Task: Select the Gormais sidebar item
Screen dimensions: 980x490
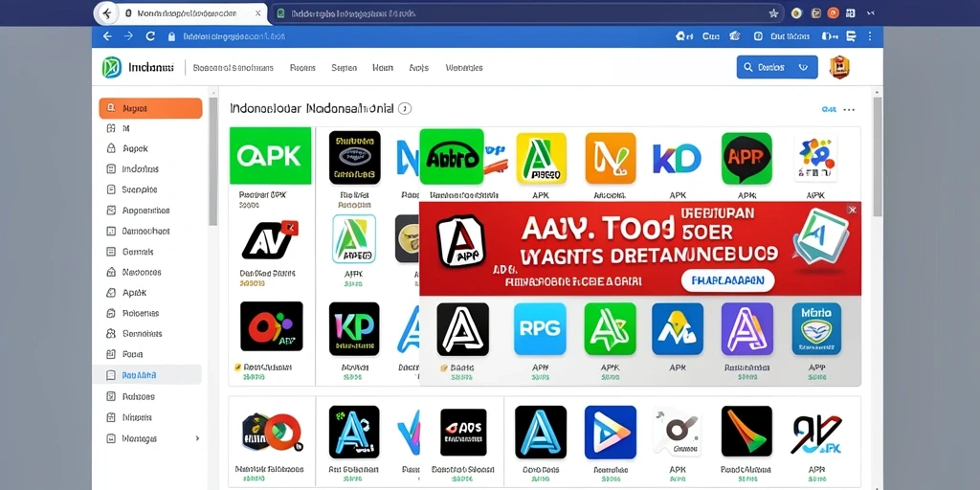Action: pos(138,252)
